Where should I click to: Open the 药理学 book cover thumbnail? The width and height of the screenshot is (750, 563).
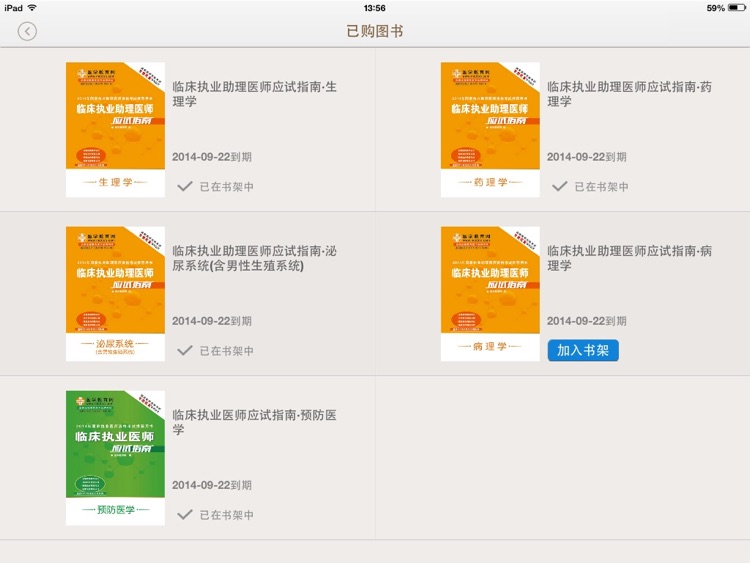490,130
